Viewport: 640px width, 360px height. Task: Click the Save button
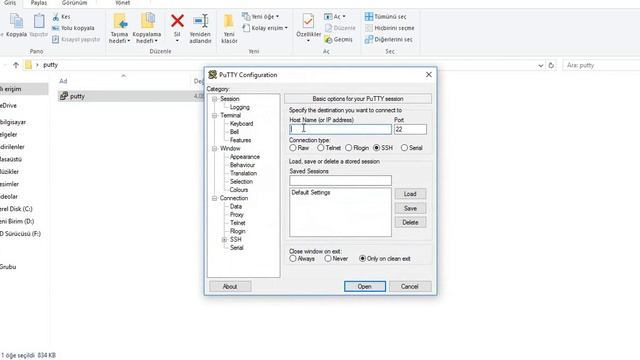point(410,208)
